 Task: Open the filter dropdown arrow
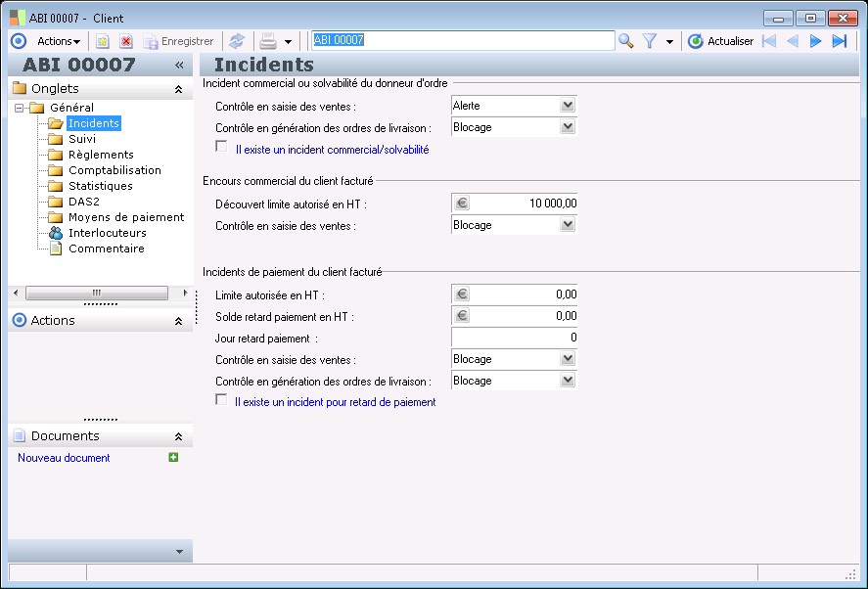coord(669,41)
